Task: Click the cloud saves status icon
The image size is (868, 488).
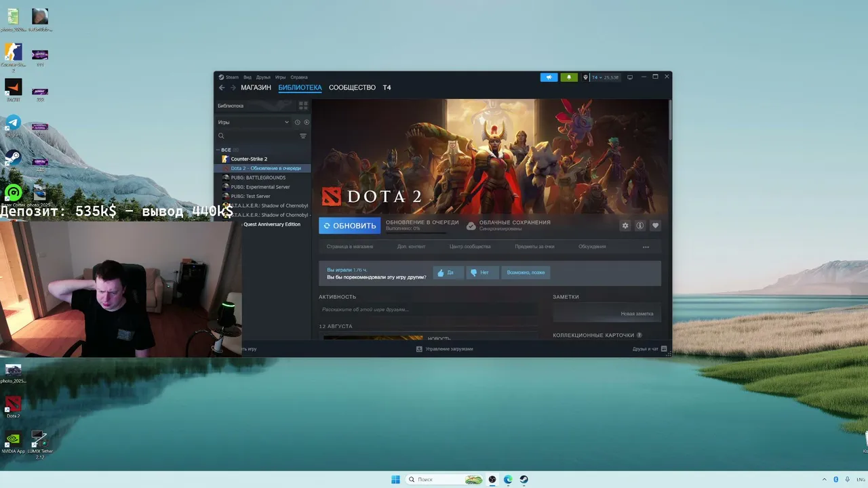Action: (471, 226)
